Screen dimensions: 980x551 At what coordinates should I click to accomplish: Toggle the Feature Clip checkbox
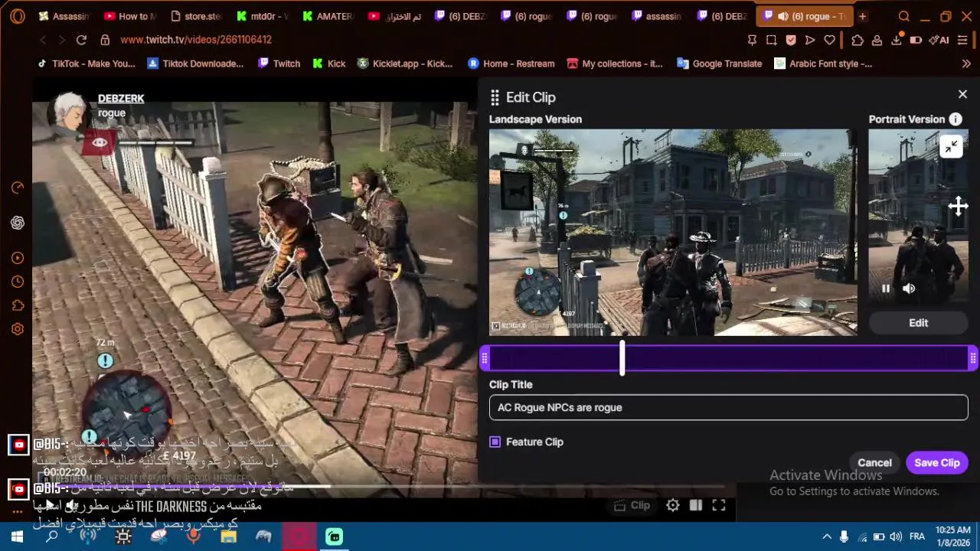coord(495,442)
